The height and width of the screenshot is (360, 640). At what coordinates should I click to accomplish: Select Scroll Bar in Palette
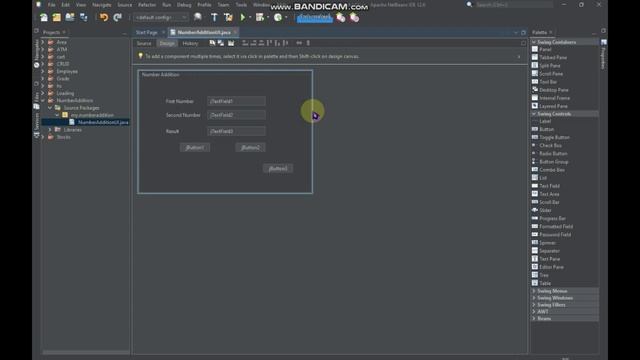coord(546,202)
